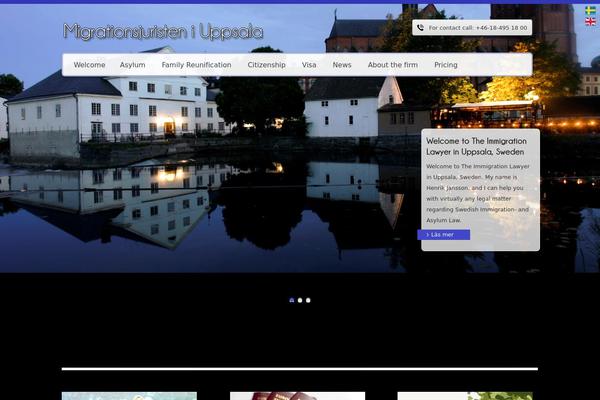
Task: Open the right thumbnail with green leaves
Action: [465, 396]
